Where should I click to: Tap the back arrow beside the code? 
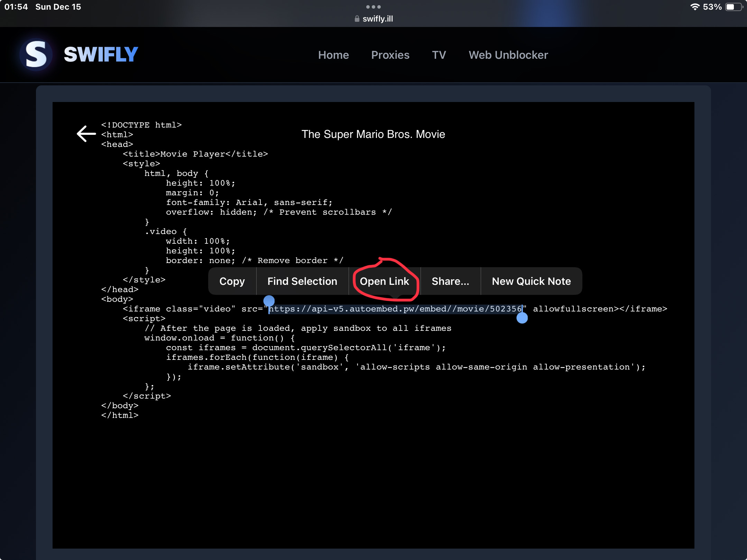86,134
